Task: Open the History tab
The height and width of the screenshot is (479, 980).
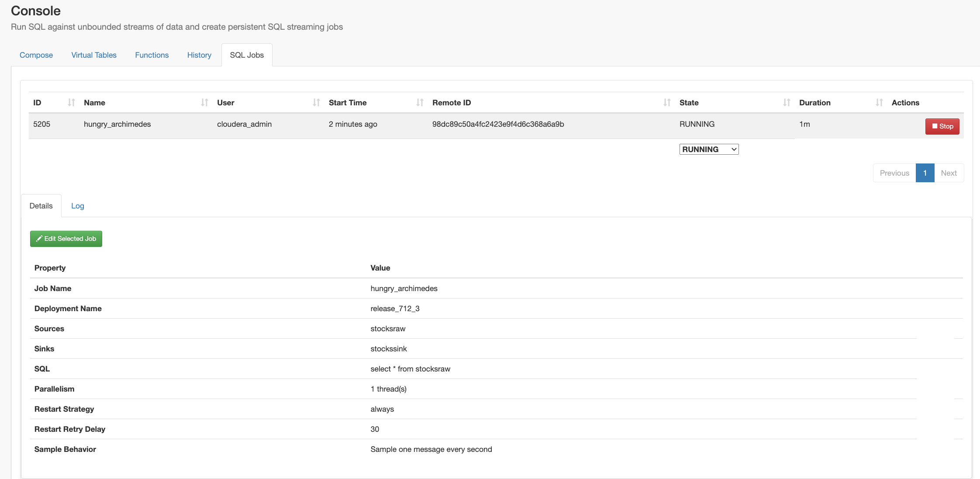Action: [x=199, y=55]
